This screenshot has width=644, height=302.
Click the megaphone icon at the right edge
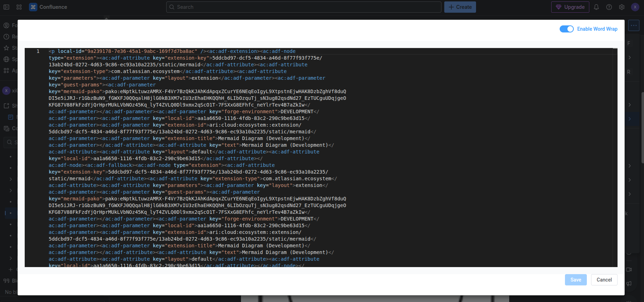click(x=629, y=284)
